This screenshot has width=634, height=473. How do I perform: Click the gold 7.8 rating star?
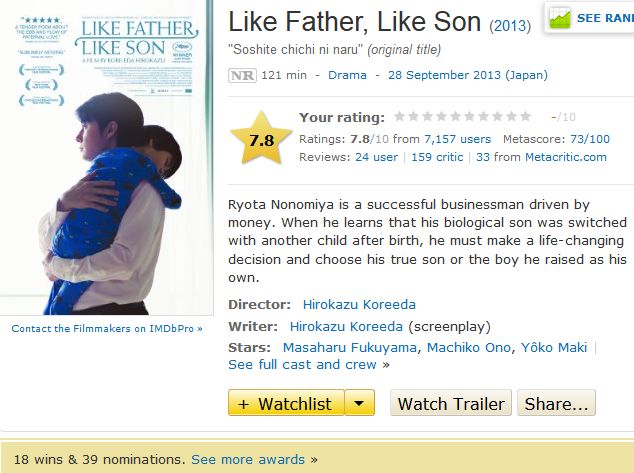click(x=261, y=140)
